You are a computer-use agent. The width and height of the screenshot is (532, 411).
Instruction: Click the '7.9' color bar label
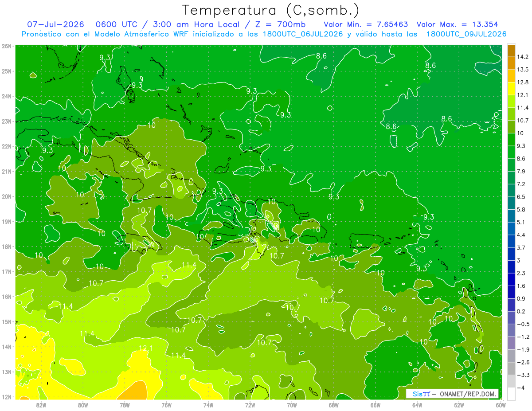(x=521, y=171)
